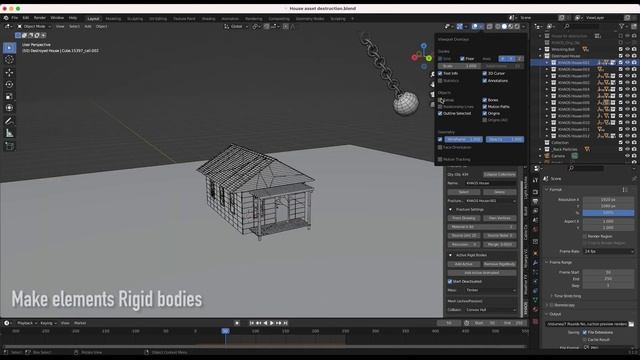640x360 pixels.
Task: Expand the Time Stretching panel
Action: [x=551, y=296]
